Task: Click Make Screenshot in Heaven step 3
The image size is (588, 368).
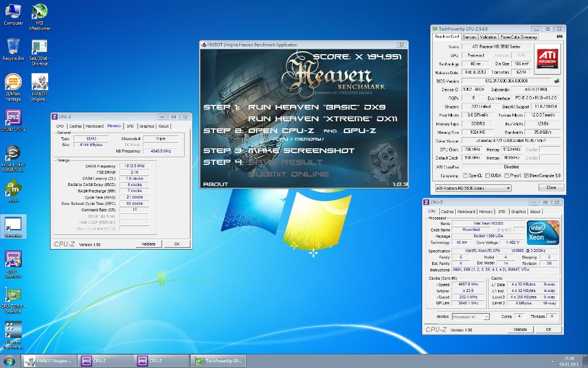Action: click(x=302, y=151)
